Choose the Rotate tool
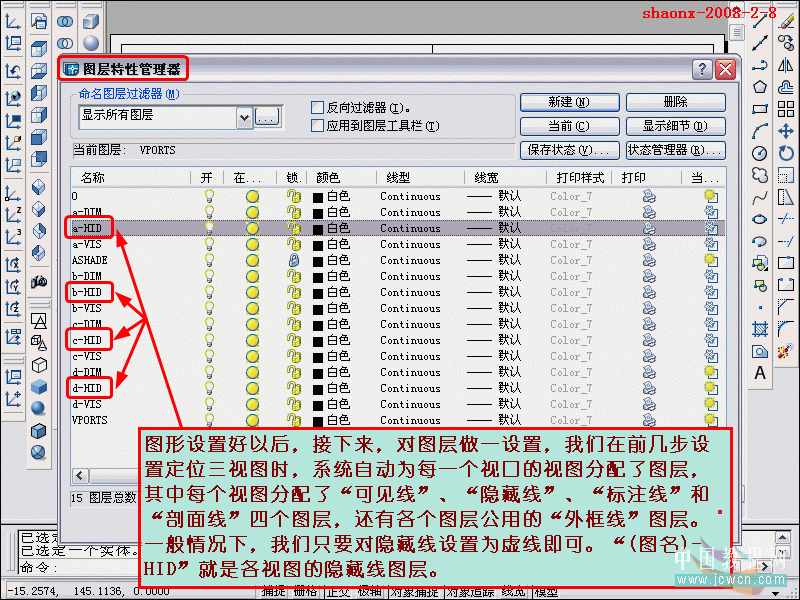Screen dimensions: 800x600 pyautogui.click(x=787, y=153)
